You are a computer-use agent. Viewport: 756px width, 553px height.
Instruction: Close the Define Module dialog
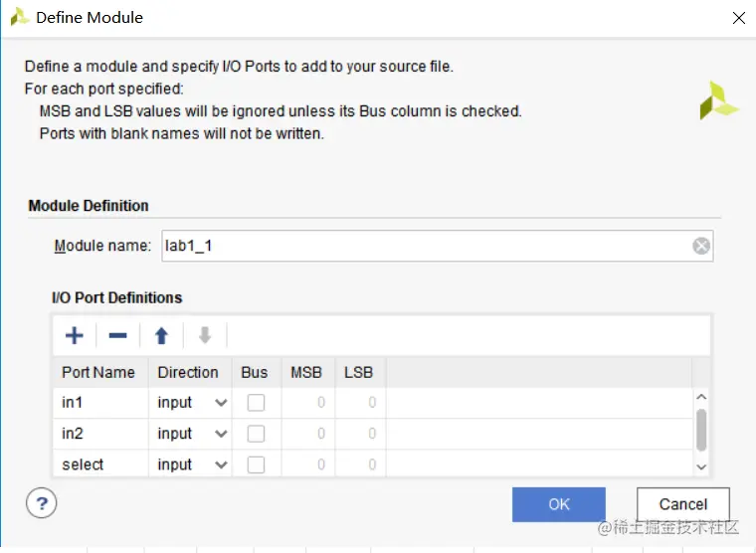pyautogui.click(x=738, y=17)
